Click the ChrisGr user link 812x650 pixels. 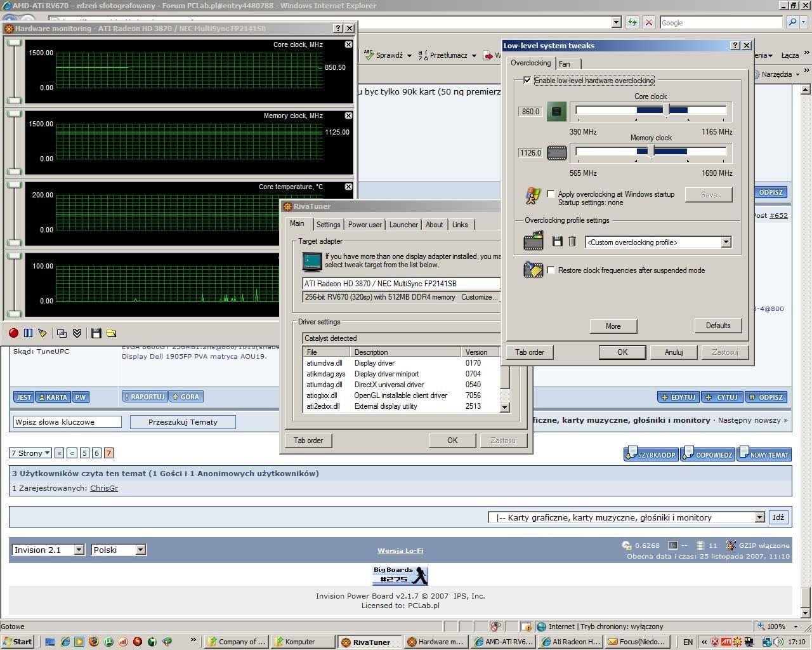(x=104, y=488)
